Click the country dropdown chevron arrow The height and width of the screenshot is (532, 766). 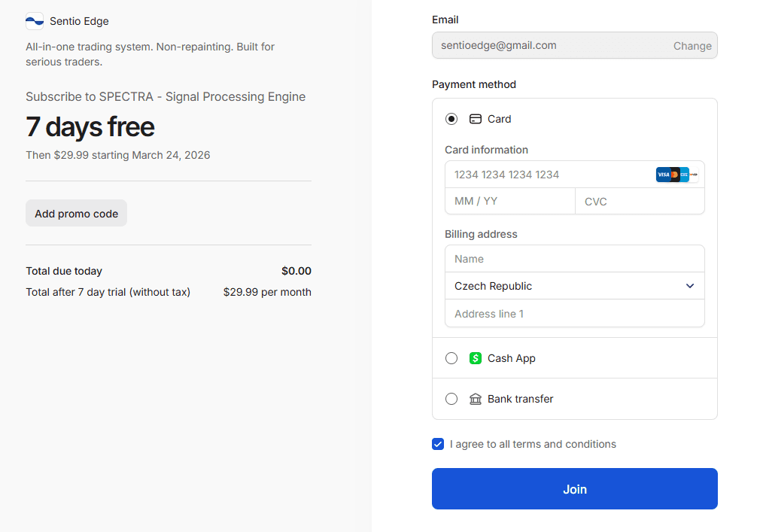coord(690,286)
